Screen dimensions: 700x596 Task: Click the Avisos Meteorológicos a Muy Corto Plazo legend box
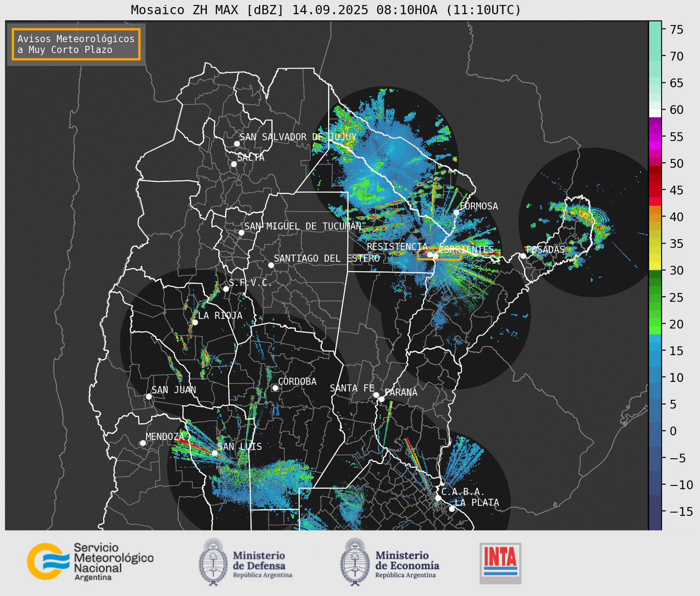[x=76, y=44]
